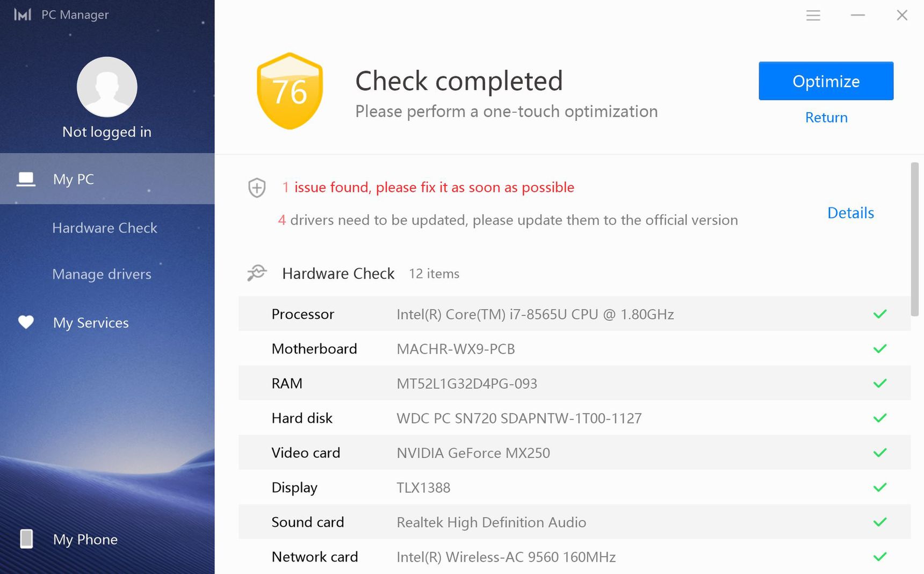Screen dimensions: 924x574
Task: Click the TLX1388 value
Action: click(423, 487)
